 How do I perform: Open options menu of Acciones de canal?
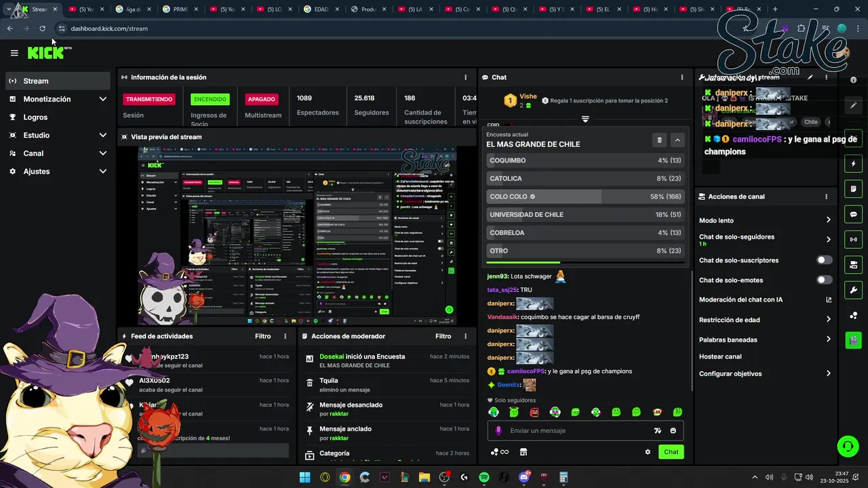pos(826,197)
